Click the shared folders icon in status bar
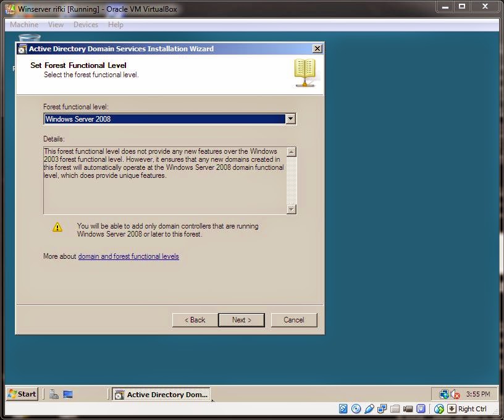Screen dimensions: 504x420 (395, 409)
